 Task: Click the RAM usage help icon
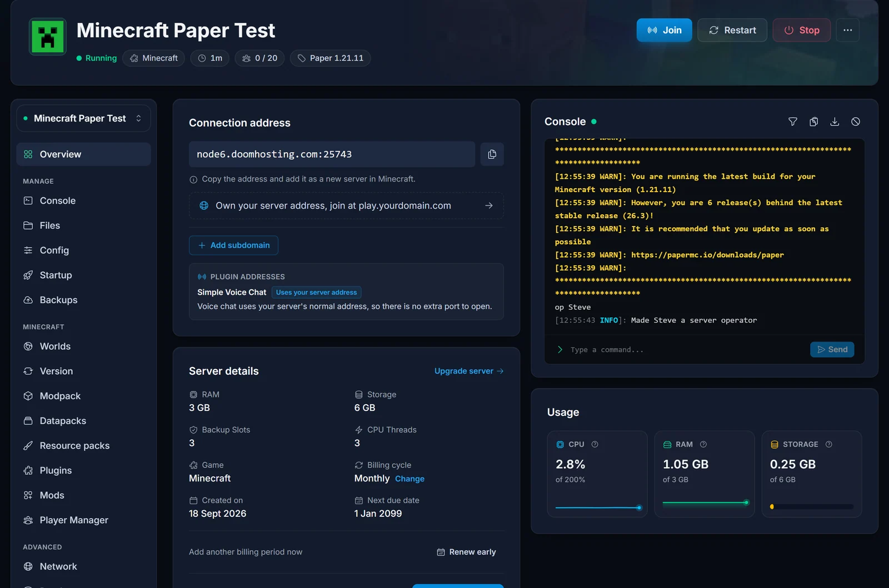click(x=703, y=444)
